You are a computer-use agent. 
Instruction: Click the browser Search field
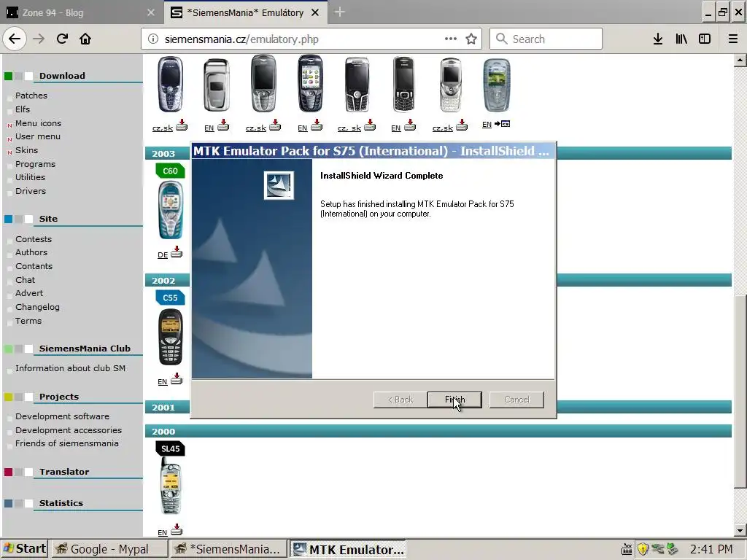tap(546, 39)
